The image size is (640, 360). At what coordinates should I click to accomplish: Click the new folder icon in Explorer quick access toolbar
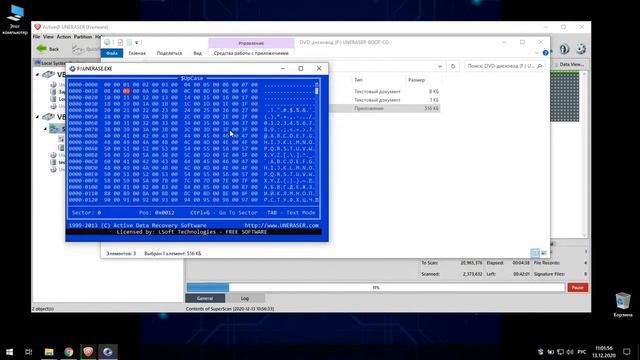coord(129,42)
